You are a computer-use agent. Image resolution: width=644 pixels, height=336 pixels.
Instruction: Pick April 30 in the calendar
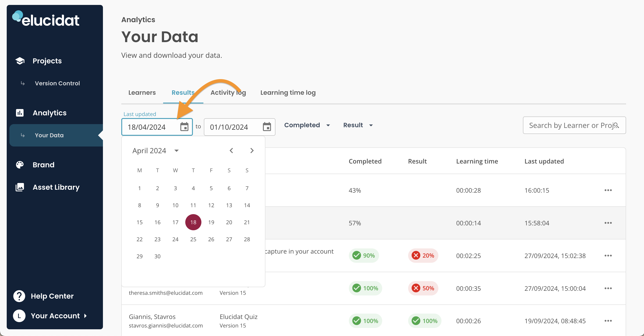(x=157, y=256)
